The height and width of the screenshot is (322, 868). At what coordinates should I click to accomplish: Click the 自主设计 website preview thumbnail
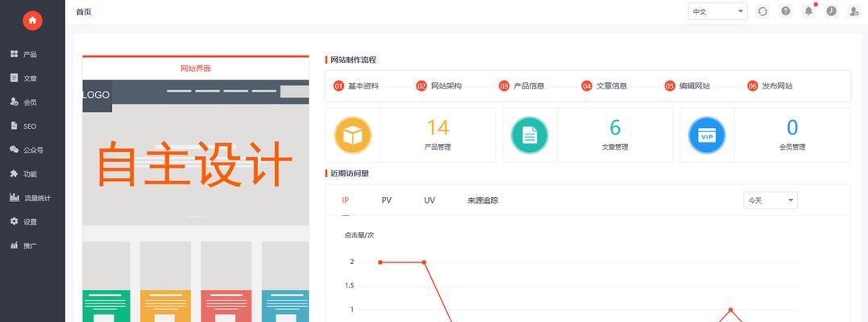tap(195, 200)
